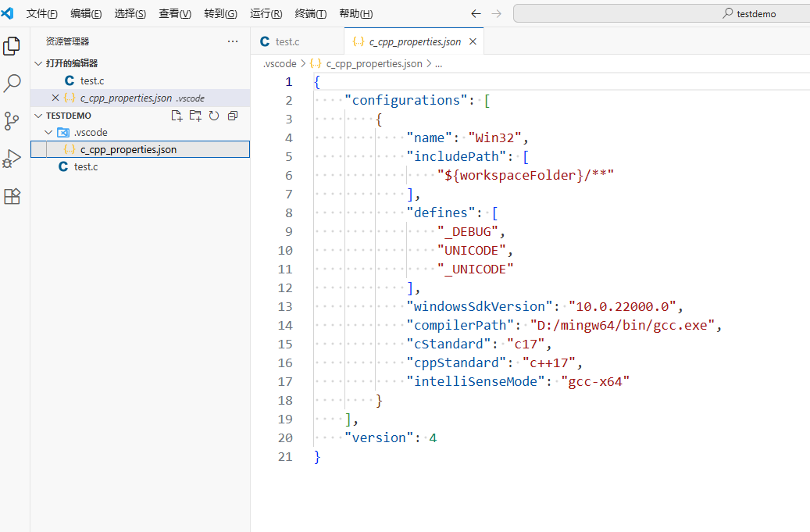
Task: Click c_cpp_properties.json breadcrumb segment
Action: click(374, 64)
